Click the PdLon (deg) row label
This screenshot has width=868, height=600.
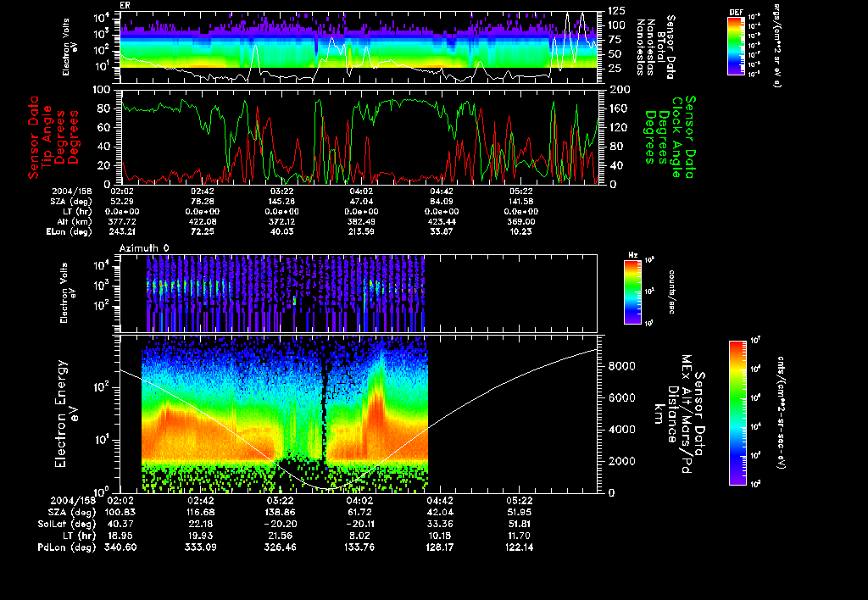66,547
